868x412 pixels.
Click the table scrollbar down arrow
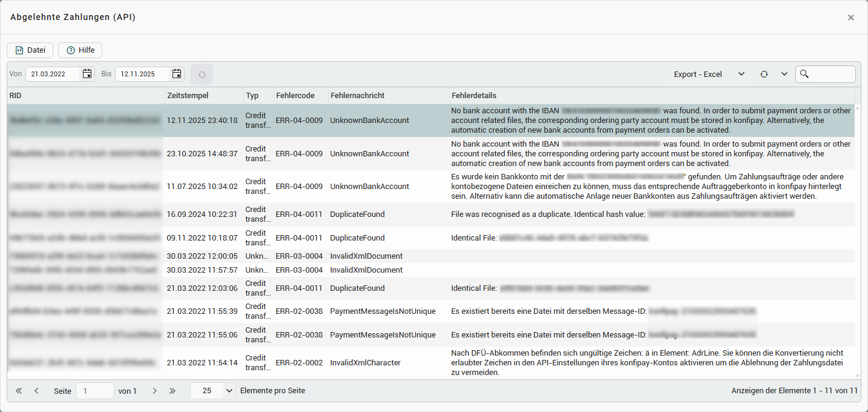coord(857,376)
